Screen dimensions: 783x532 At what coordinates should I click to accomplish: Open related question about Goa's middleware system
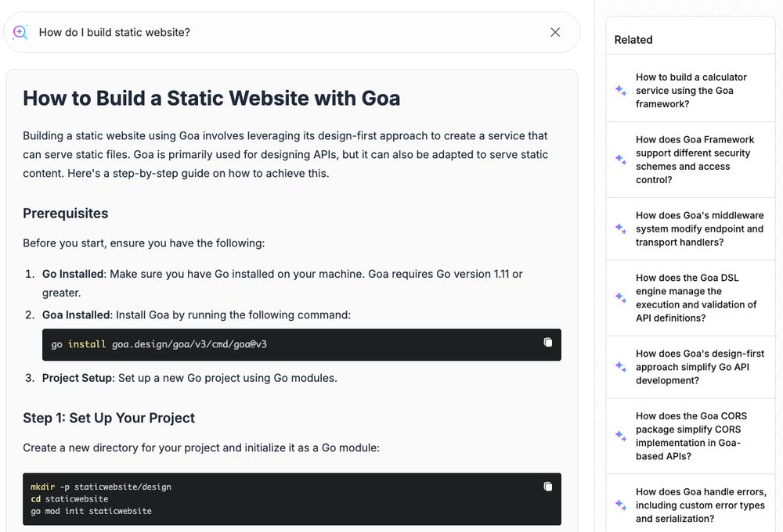point(690,228)
